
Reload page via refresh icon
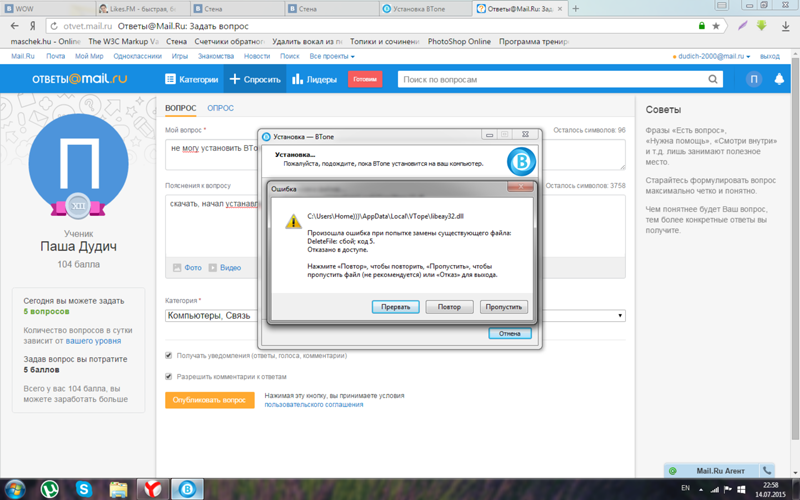(54, 26)
